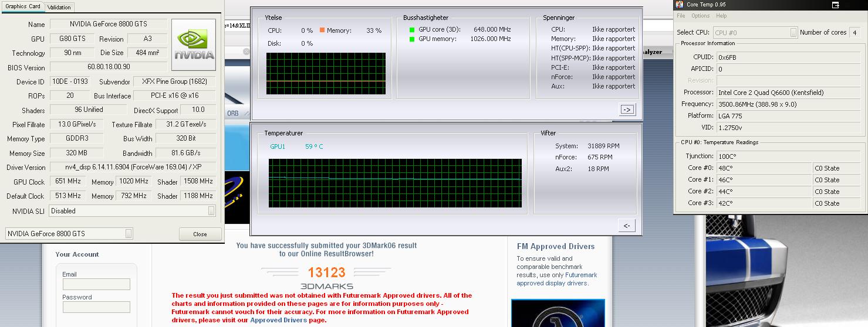Toggle the green GPU core (3D) indicator
The height and width of the screenshot is (327, 868).
412,29
